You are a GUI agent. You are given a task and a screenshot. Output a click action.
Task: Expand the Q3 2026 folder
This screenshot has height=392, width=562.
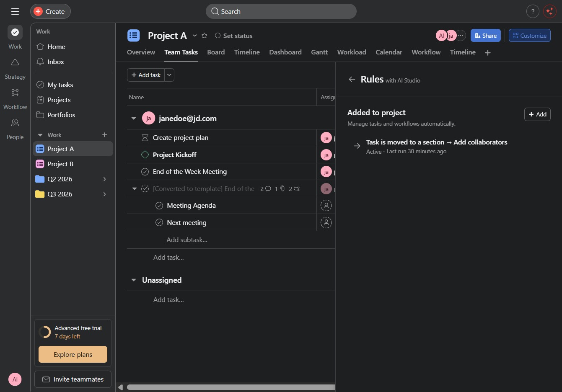pyautogui.click(x=105, y=194)
